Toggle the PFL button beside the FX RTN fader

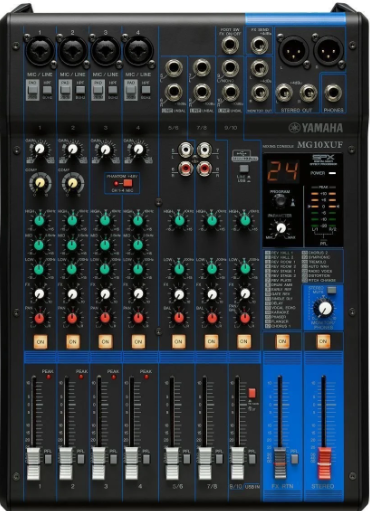294,459
